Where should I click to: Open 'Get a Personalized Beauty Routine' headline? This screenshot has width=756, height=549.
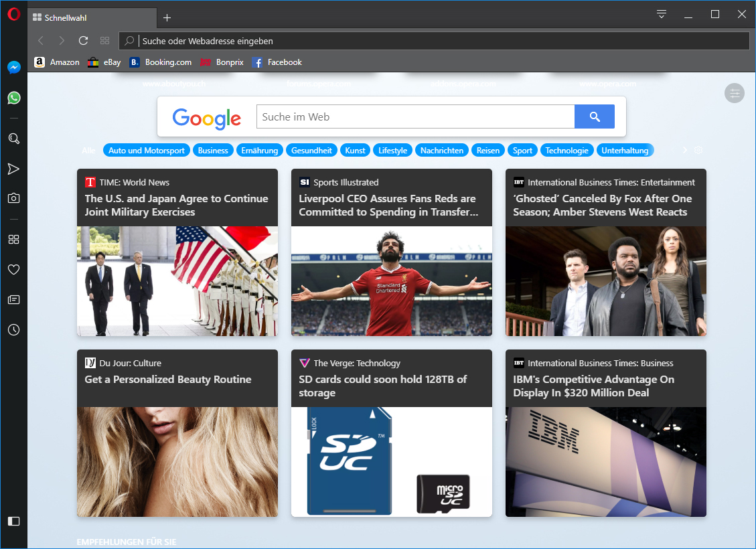168,380
